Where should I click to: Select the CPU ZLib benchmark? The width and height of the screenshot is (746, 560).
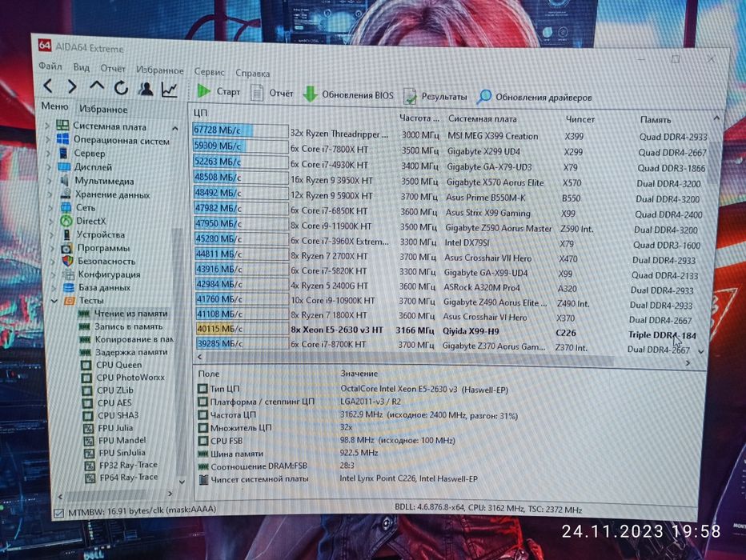(109, 390)
